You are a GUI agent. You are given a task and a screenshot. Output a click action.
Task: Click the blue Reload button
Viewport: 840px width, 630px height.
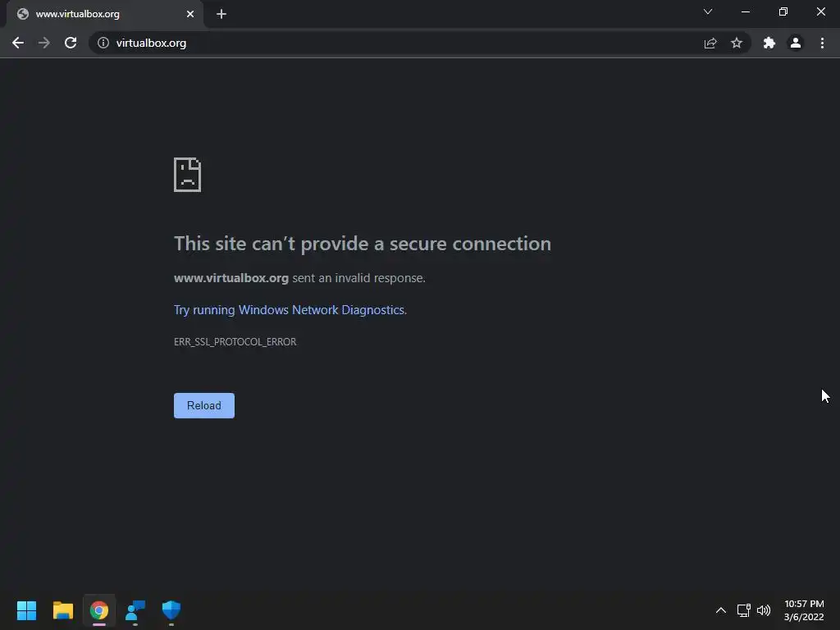coord(204,405)
